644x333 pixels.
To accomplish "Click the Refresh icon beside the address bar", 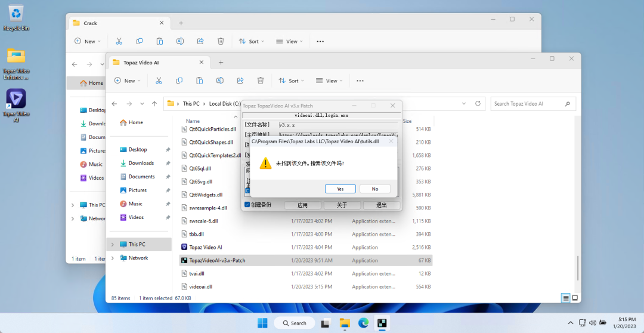I will click(x=477, y=104).
